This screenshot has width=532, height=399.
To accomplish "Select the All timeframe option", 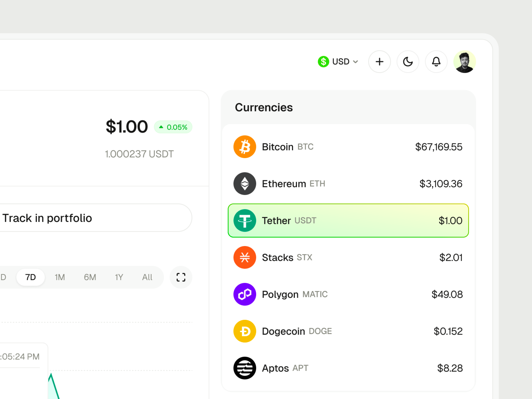I will [147, 277].
